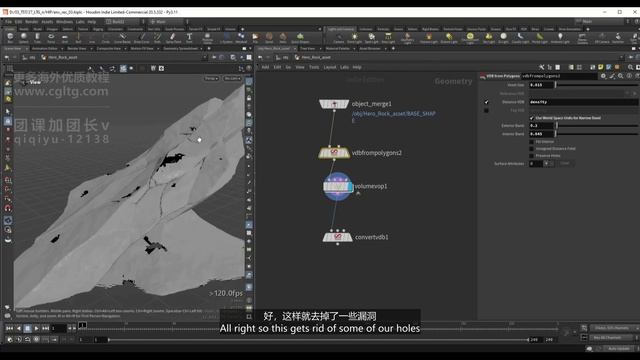This screenshot has height=360, width=640.
Task: Open the network editor Tools menu
Action: (313, 67)
